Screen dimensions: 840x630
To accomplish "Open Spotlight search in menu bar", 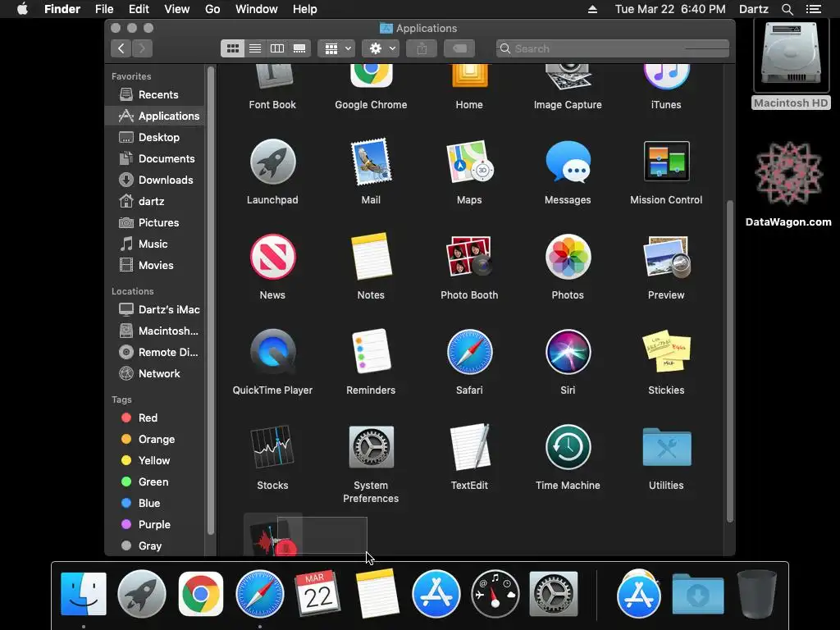I will (787, 9).
